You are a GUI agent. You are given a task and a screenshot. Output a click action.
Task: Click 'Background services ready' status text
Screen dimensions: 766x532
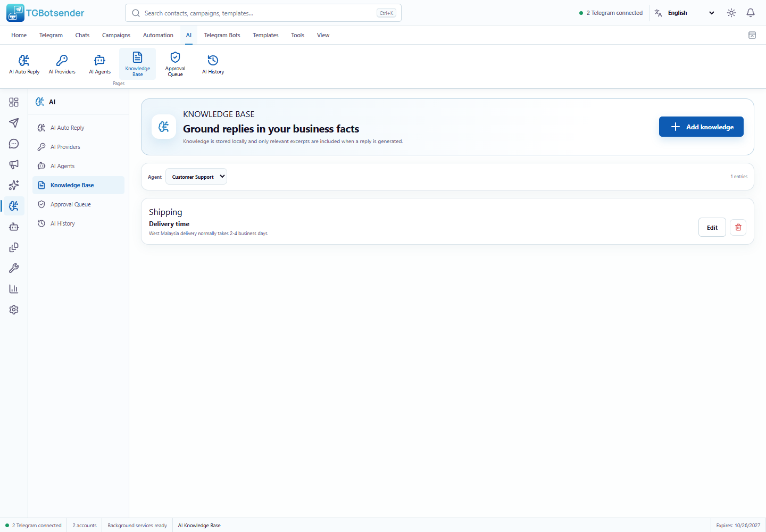click(x=137, y=526)
